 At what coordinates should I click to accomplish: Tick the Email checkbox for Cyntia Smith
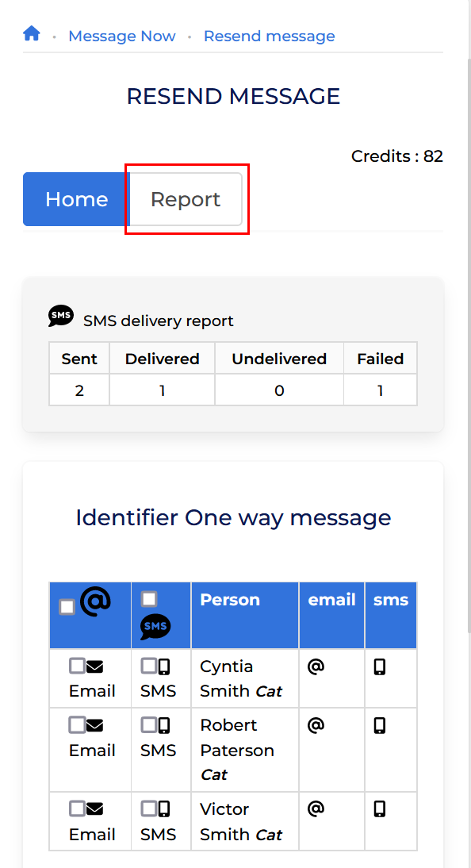coord(77,666)
